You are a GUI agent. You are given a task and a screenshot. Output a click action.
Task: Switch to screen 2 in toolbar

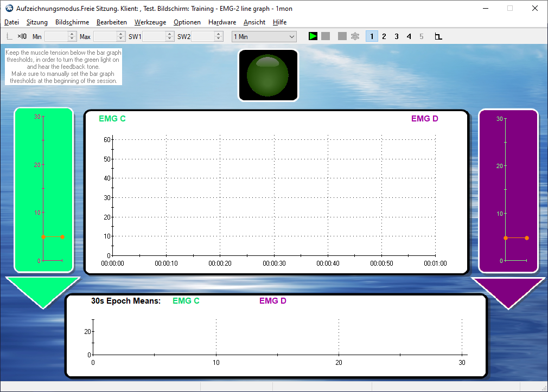384,36
